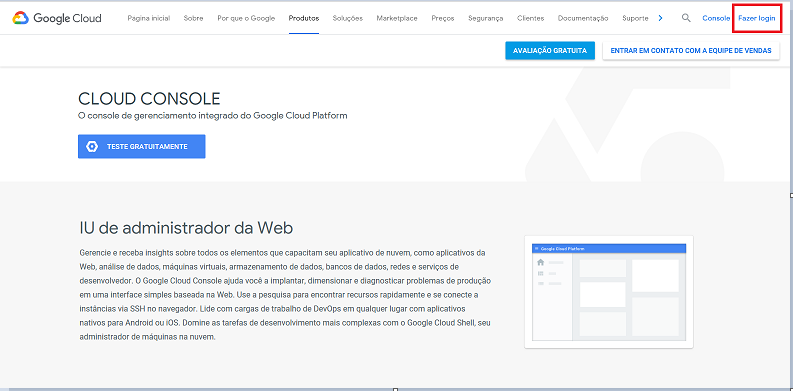
Task: Click the hexagon icon in Teste Gratuitamente
Action: tap(92, 147)
